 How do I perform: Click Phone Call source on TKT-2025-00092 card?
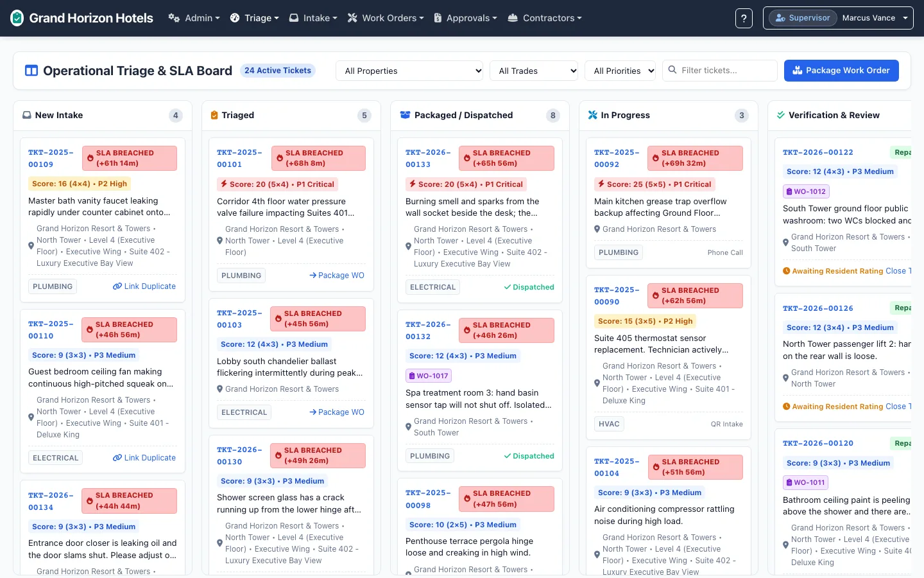(x=725, y=252)
